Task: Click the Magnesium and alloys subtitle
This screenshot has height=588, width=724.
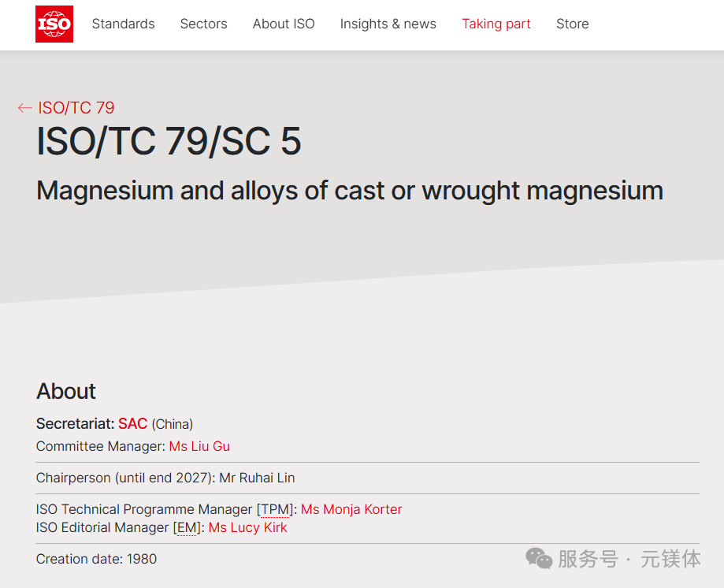Action: point(350,190)
